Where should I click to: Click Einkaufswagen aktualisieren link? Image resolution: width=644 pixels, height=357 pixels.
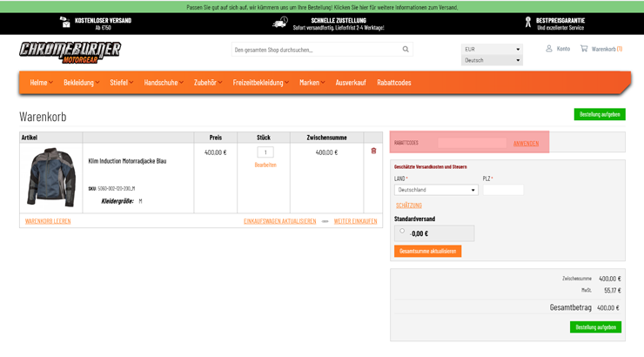pyautogui.click(x=279, y=221)
